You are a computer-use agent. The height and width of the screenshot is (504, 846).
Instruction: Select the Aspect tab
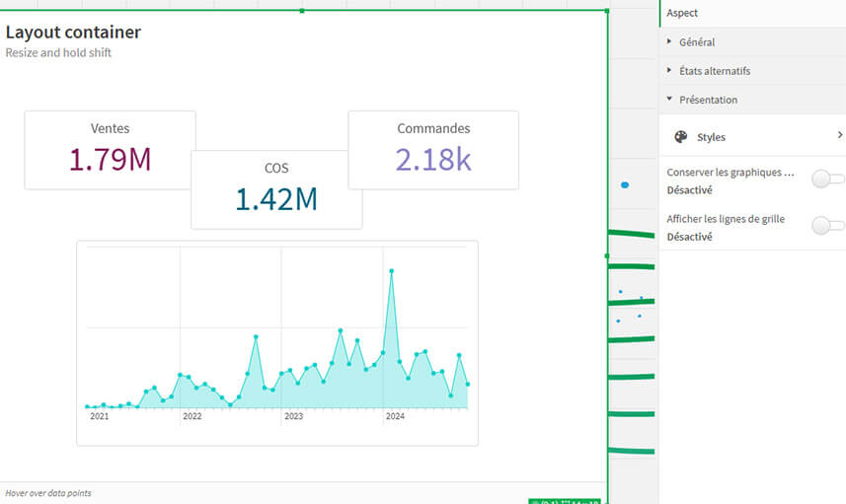[x=682, y=13]
